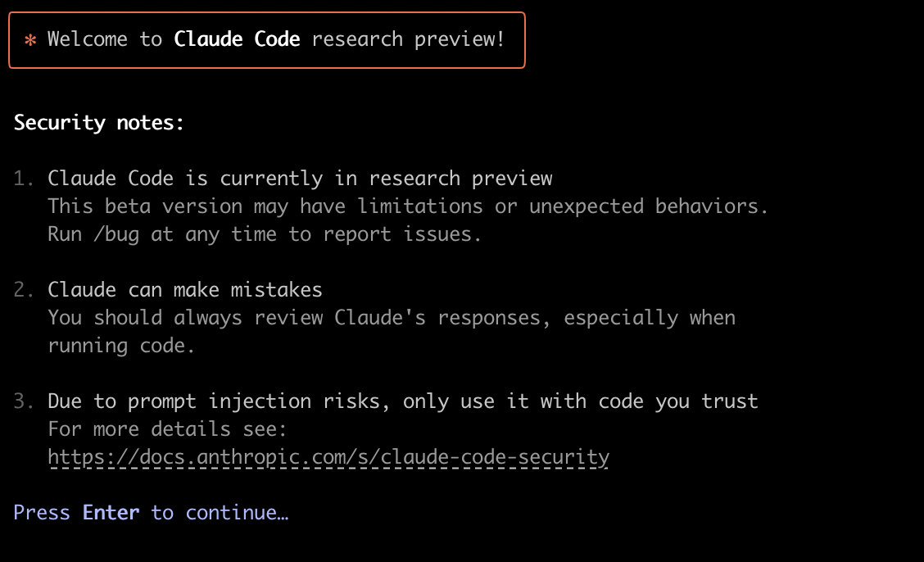The image size is (924, 562).
Task: Click the Security notes heading
Action: (x=98, y=123)
